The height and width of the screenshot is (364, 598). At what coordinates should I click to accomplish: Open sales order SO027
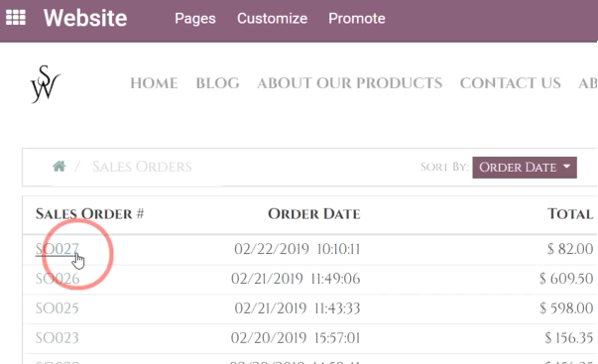pos(58,249)
